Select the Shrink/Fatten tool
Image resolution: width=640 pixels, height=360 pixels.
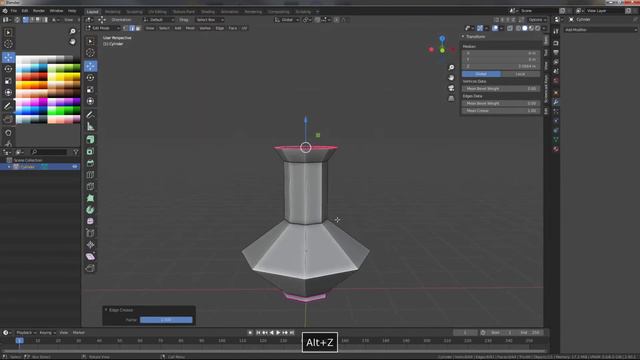tap(90, 245)
